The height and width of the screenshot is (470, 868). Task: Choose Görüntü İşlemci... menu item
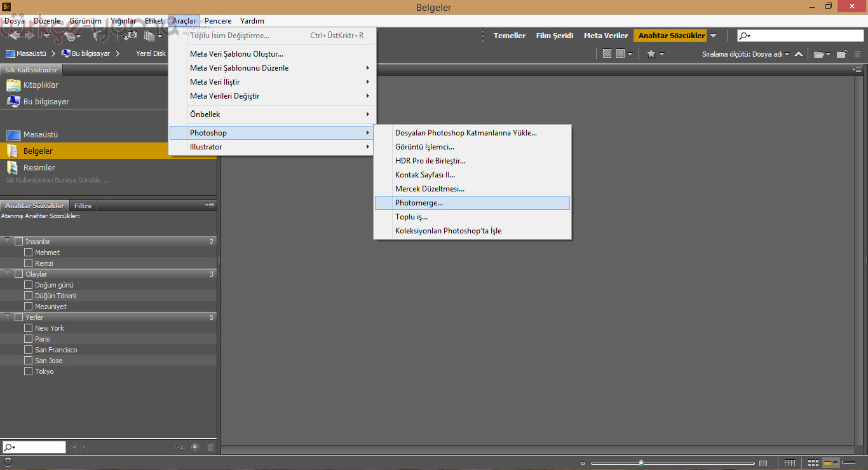click(472, 147)
